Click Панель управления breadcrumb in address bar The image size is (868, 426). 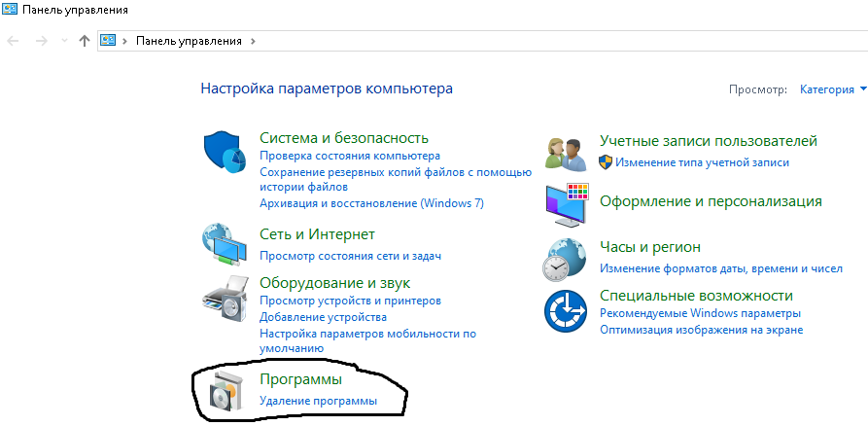click(x=189, y=41)
